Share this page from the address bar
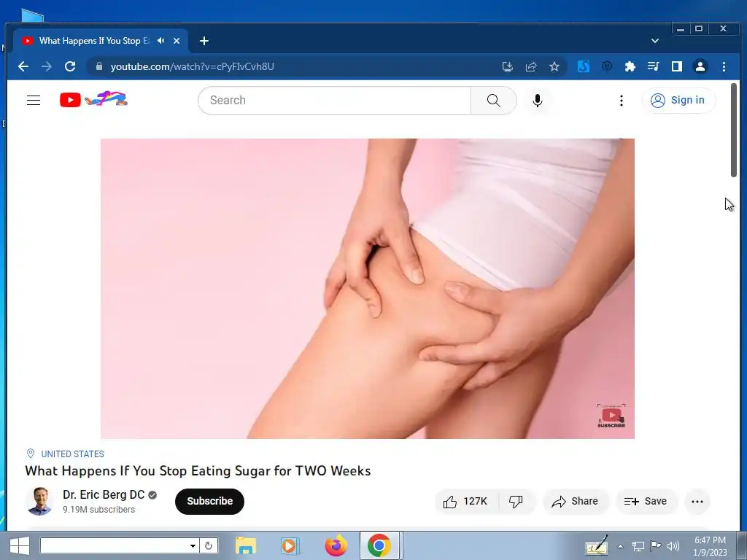747x560 pixels. pos(531,66)
